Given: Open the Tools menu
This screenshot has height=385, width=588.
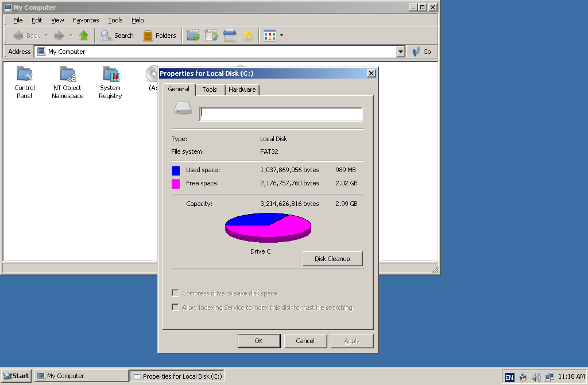Looking at the screenshot, I should click(x=115, y=20).
